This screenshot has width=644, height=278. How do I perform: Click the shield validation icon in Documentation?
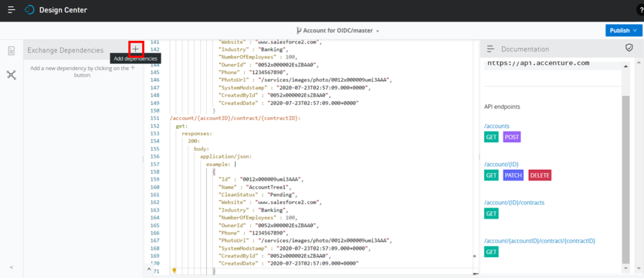tap(628, 48)
